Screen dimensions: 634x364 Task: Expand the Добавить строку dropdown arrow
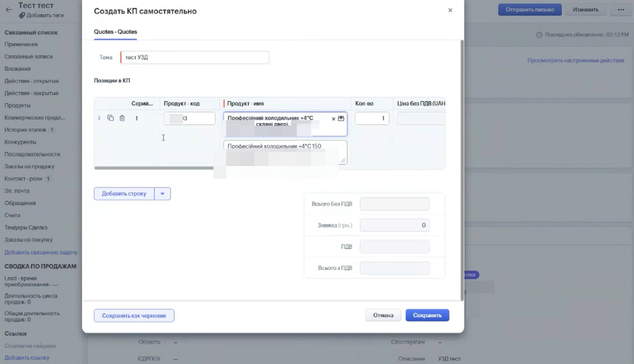[163, 194]
